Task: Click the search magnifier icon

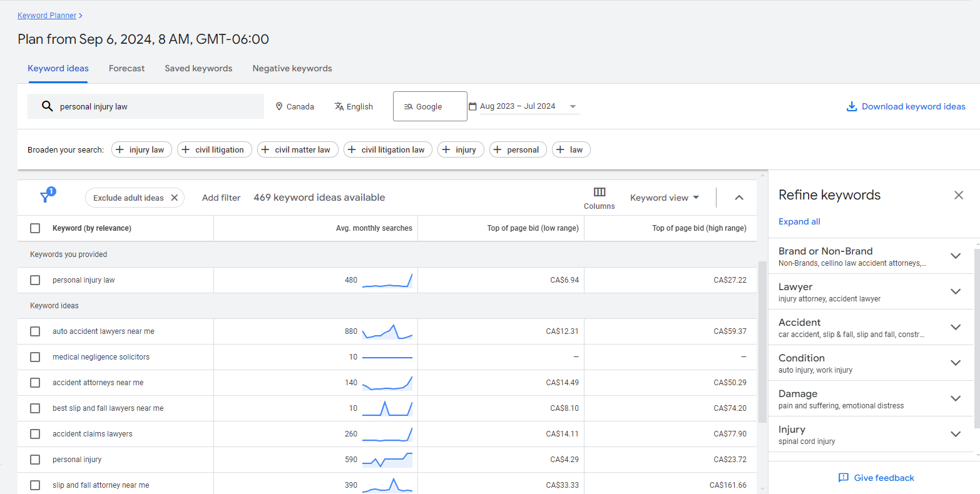Action: [x=47, y=106]
